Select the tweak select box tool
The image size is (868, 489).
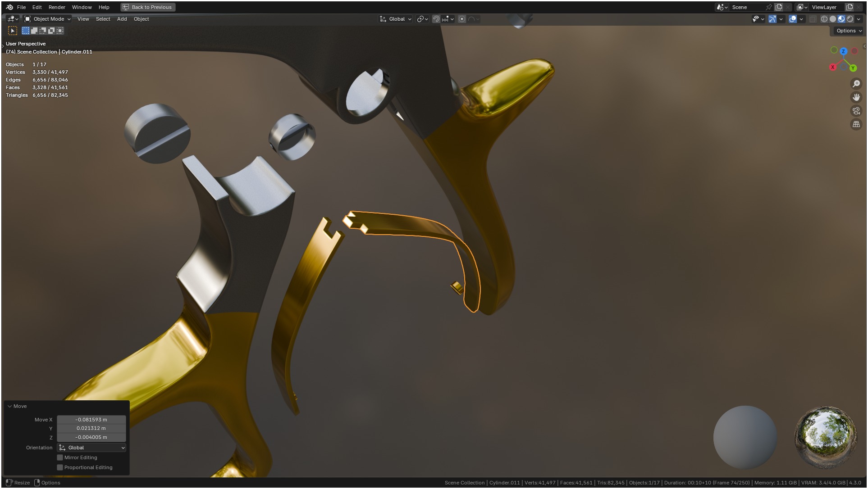(13, 31)
